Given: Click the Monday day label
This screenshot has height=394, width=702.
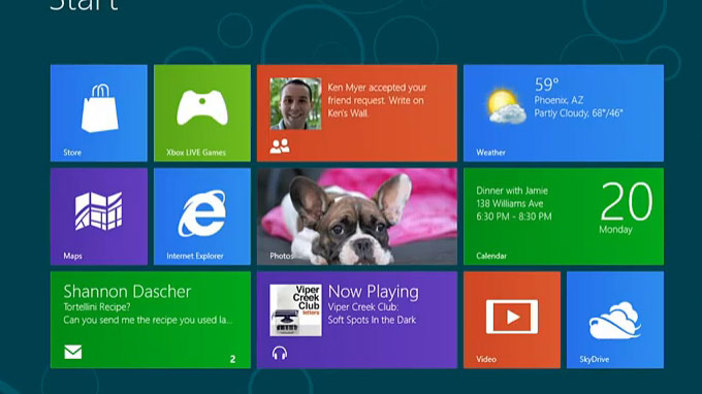Looking at the screenshot, I should pos(616,230).
